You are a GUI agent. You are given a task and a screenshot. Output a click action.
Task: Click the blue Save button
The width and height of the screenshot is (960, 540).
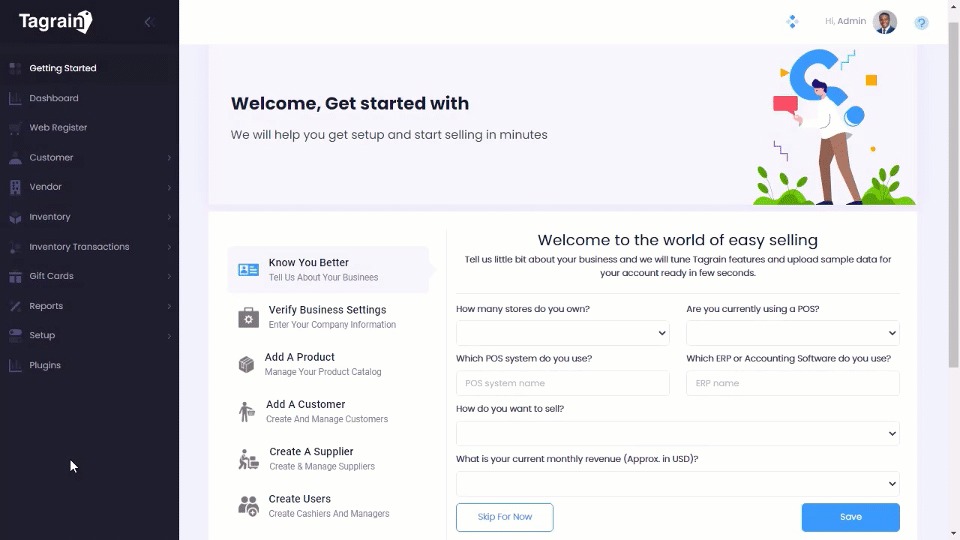point(850,517)
